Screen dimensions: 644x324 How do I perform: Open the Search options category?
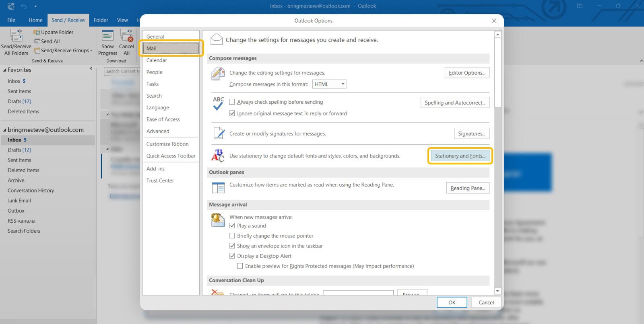(171, 96)
